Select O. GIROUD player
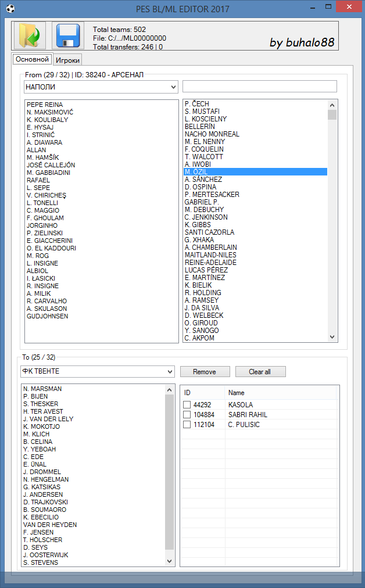This screenshot has height=588, width=365. click(x=201, y=323)
